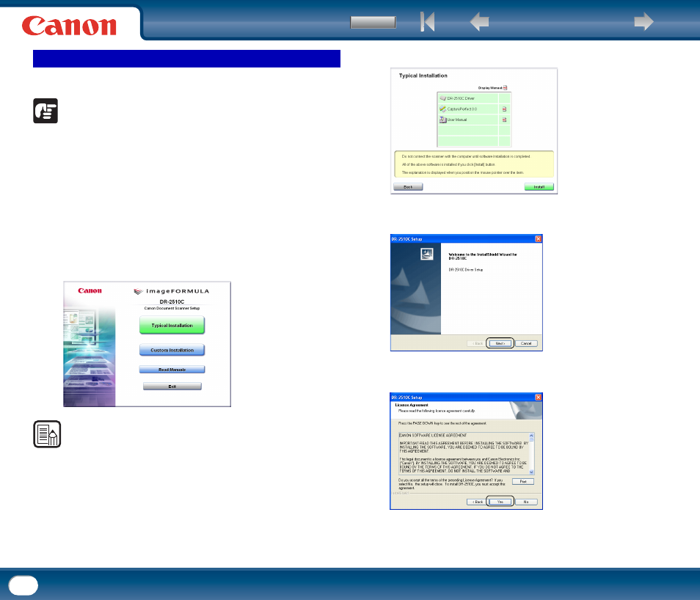
Task: Select the User Manual row
Action: click(474, 120)
